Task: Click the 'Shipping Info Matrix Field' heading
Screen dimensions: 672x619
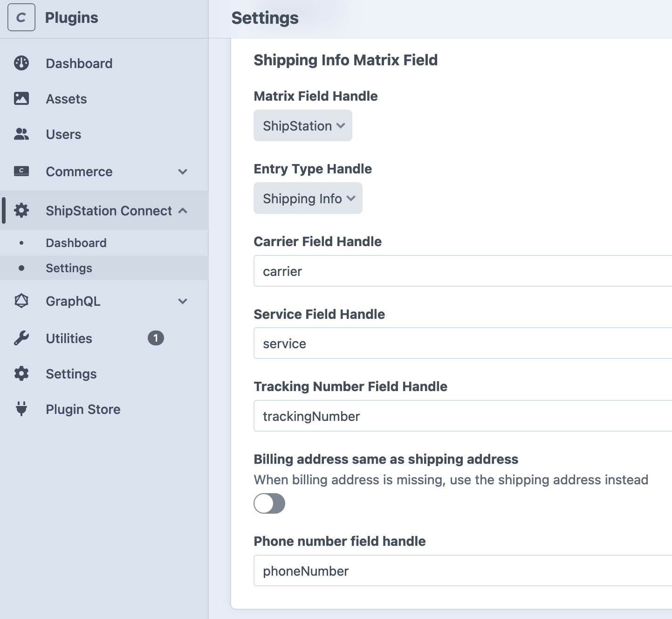Action: pos(345,60)
